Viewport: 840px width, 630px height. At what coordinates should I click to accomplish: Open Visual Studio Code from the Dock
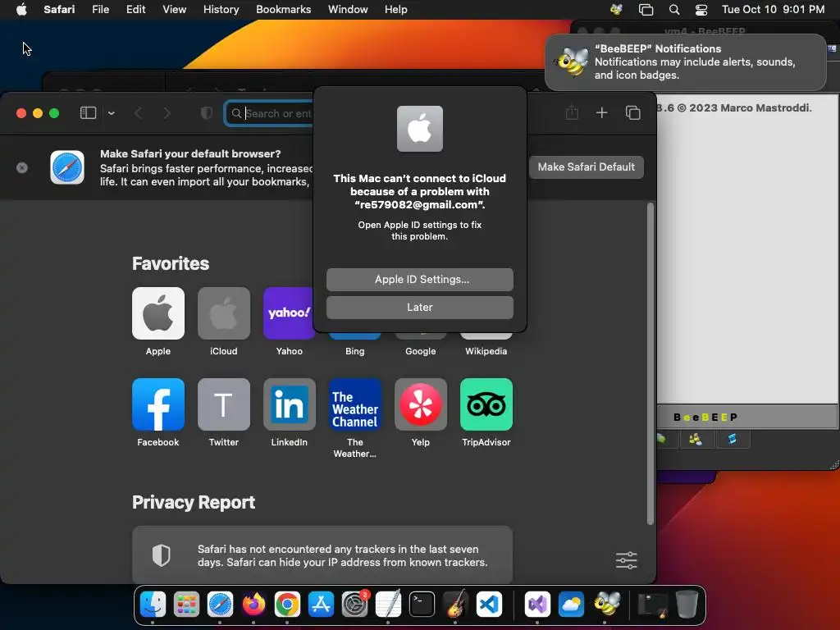[x=489, y=605]
